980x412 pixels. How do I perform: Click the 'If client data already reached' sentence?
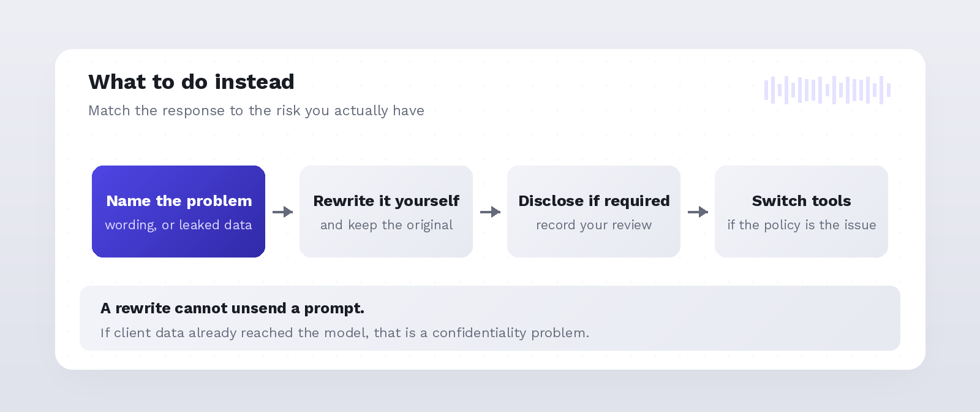tap(344, 332)
